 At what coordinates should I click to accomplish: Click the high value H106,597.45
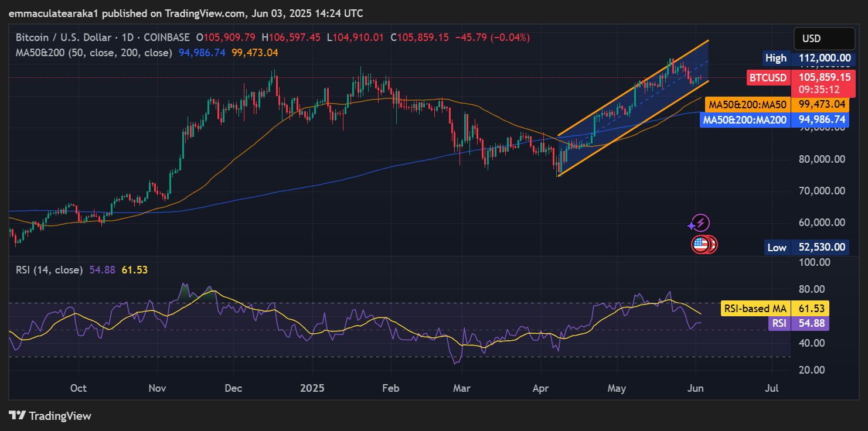click(x=291, y=37)
